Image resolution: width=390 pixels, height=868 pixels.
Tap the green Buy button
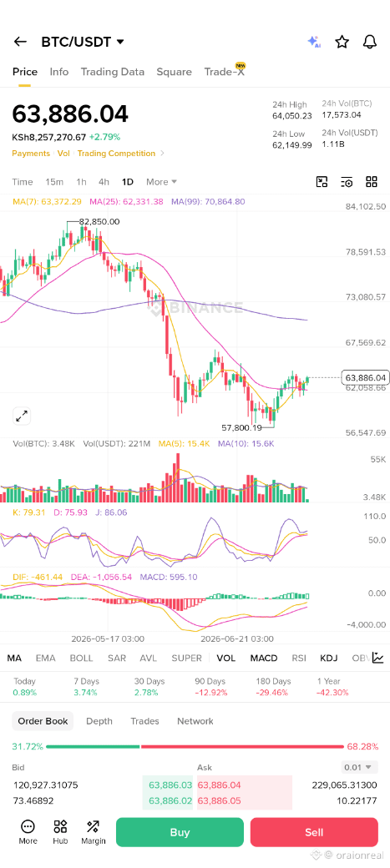180,832
